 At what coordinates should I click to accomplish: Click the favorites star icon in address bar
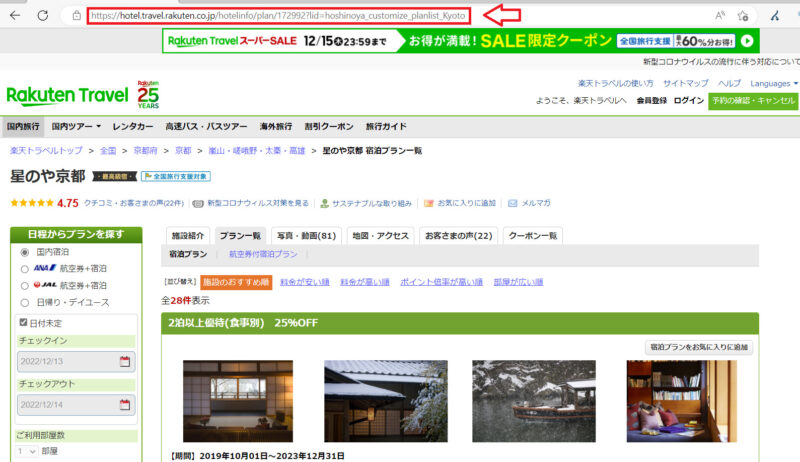pos(743,16)
